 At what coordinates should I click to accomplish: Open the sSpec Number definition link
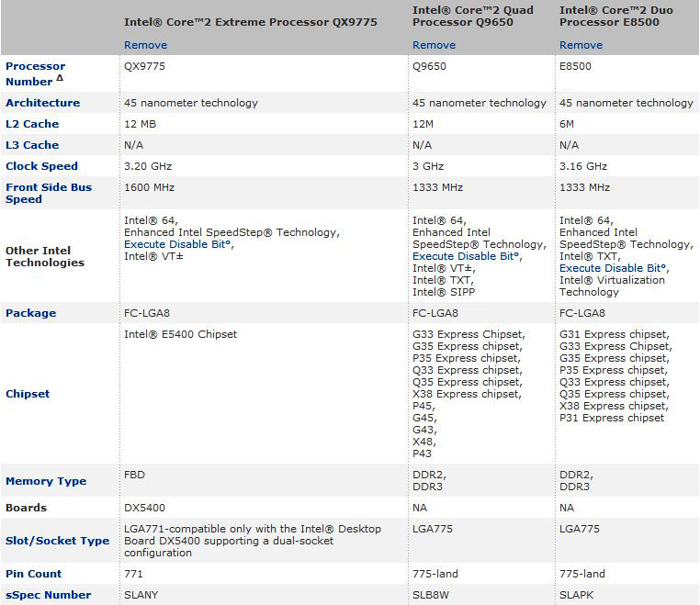(48, 595)
